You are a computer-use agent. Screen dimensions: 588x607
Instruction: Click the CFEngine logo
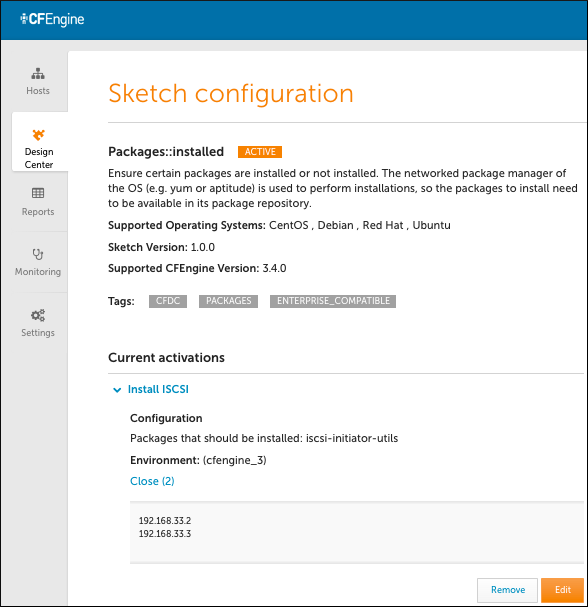point(52,19)
